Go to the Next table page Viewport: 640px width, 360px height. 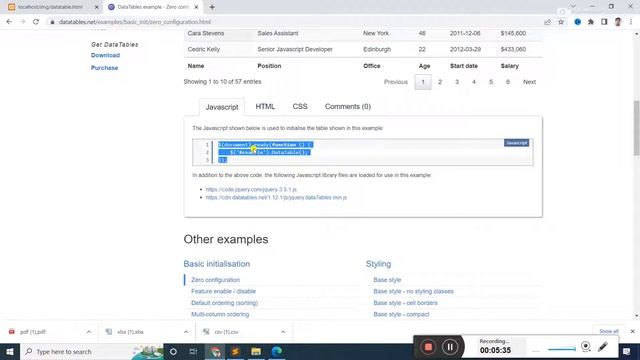click(529, 82)
